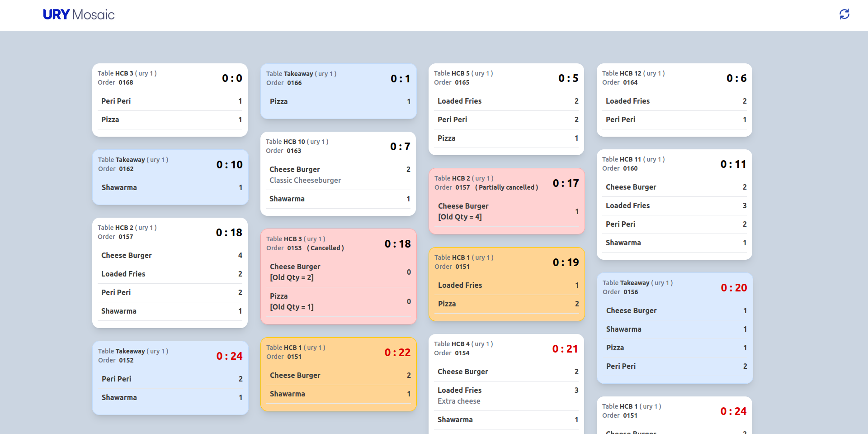Click Shawarma row in order 0163
The height and width of the screenshot is (434, 868).
pos(338,199)
